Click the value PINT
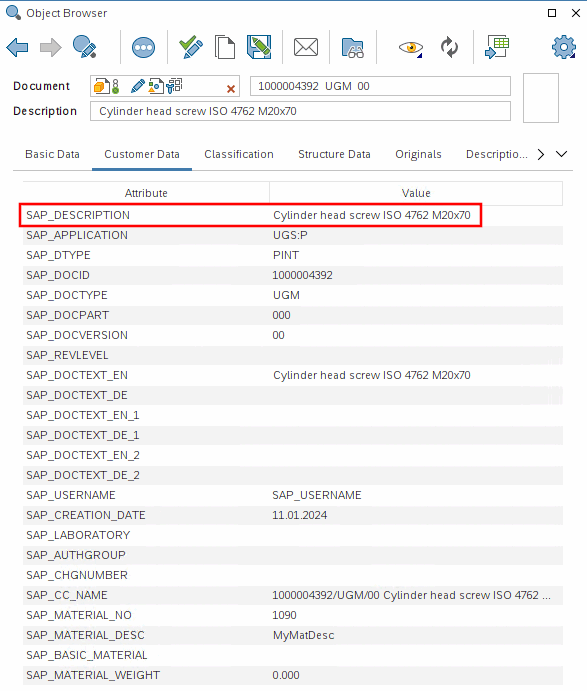 click(286, 255)
